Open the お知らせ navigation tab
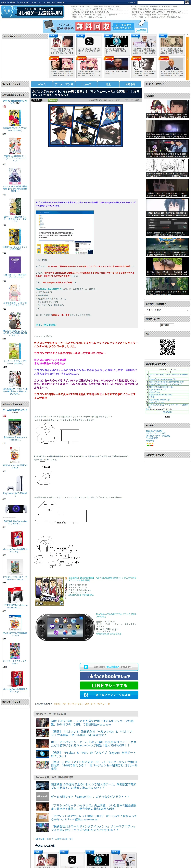 pyautogui.click(x=130, y=84)
